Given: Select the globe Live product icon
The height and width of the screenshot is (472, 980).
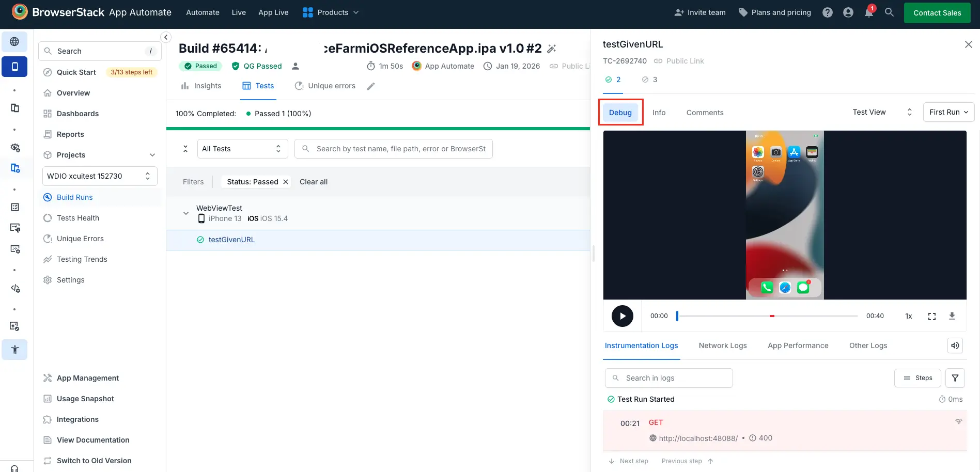Looking at the screenshot, I should pyautogui.click(x=14, y=42).
